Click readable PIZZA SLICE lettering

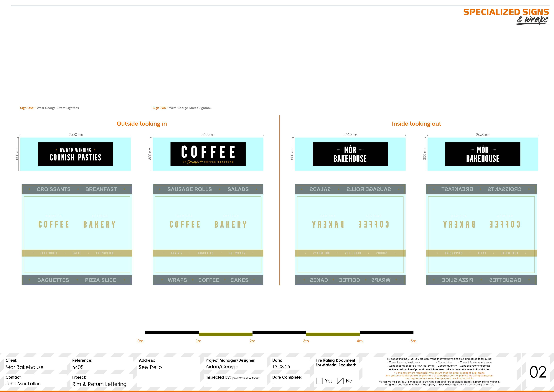tap(101, 280)
